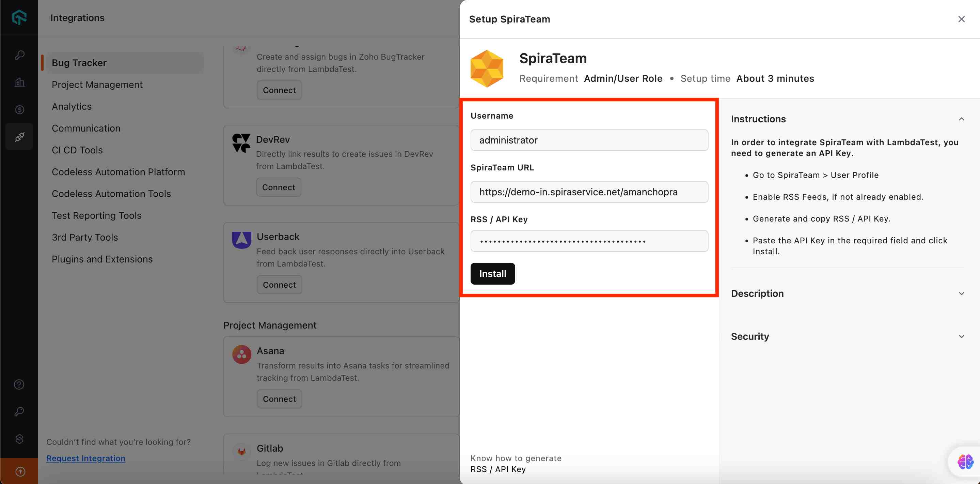980x484 pixels.
Task: Click the LambdaTest logo in sidebar
Action: click(19, 17)
